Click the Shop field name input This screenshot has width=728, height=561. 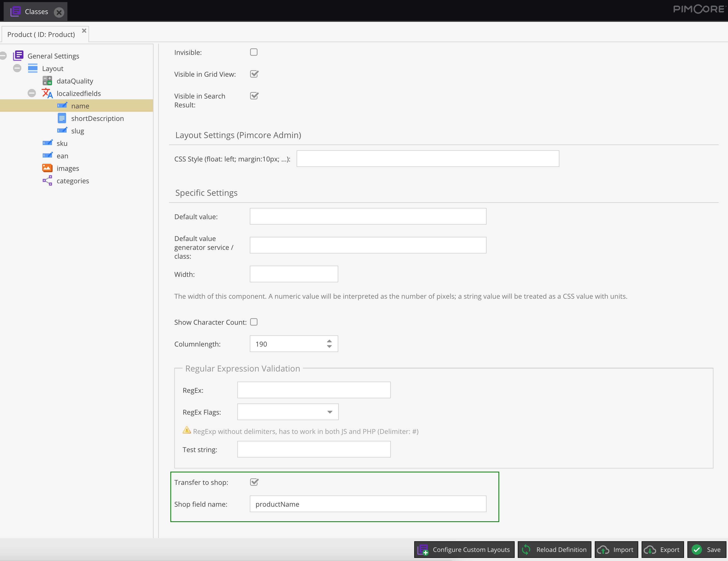tap(368, 504)
